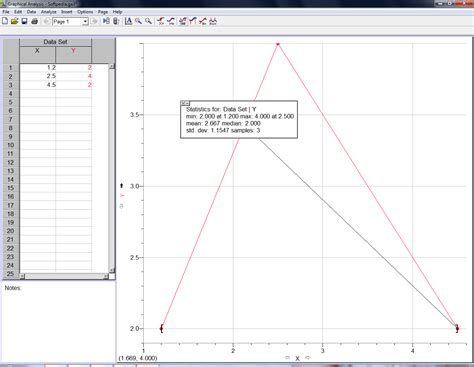Screen dimensions: 474x367
Task: Select the Zoom Out magnifier
Action: 148,21
